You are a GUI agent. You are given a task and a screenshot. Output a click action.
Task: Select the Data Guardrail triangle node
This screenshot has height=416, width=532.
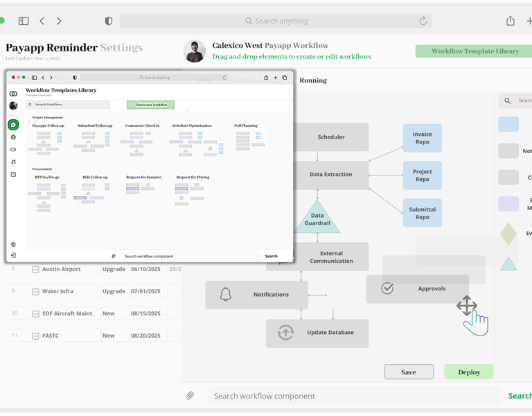coord(317,218)
